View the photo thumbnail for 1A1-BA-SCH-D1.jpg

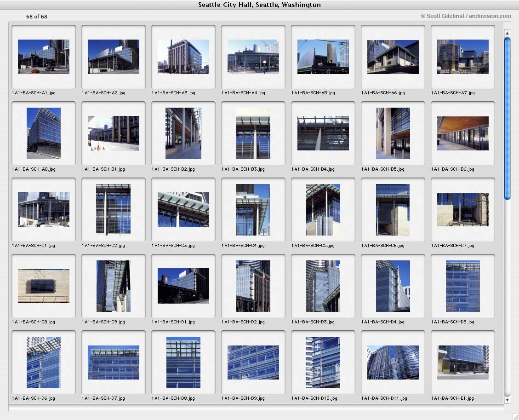click(x=183, y=286)
